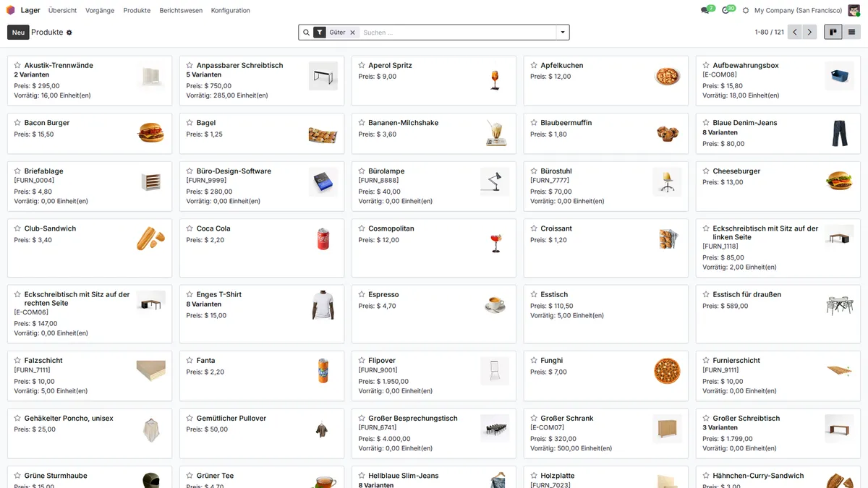The width and height of the screenshot is (868, 488).
Task: Remove the Güter filter tag
Action: point(353,33)
